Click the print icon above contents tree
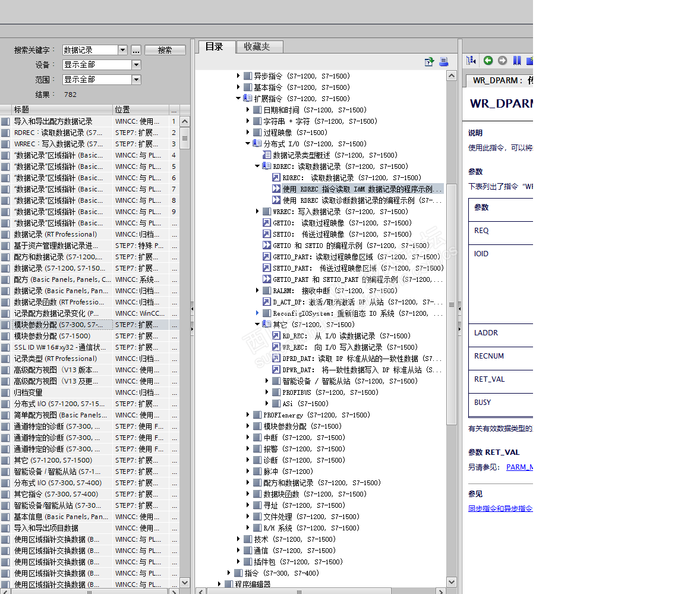 pyautogui.click(x=443, y=61)
